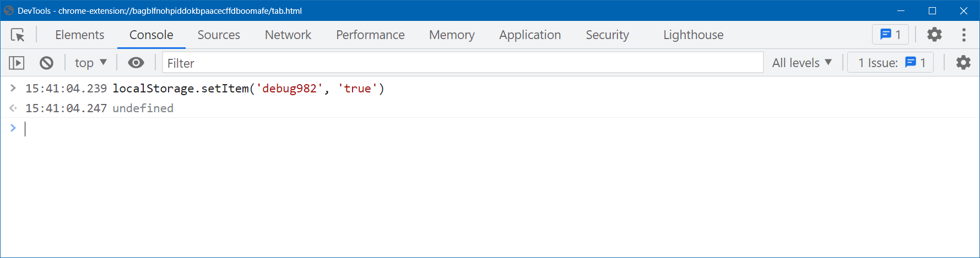This screenshot has height=258, width=980.
Task: Focus the console Filter text box
Action: click(x=463, y=63)
